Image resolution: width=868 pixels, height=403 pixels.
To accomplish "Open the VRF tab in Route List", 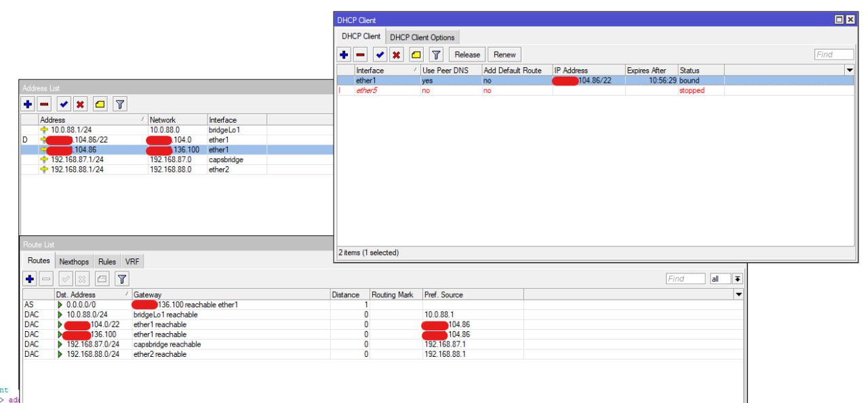I will 132,262.
